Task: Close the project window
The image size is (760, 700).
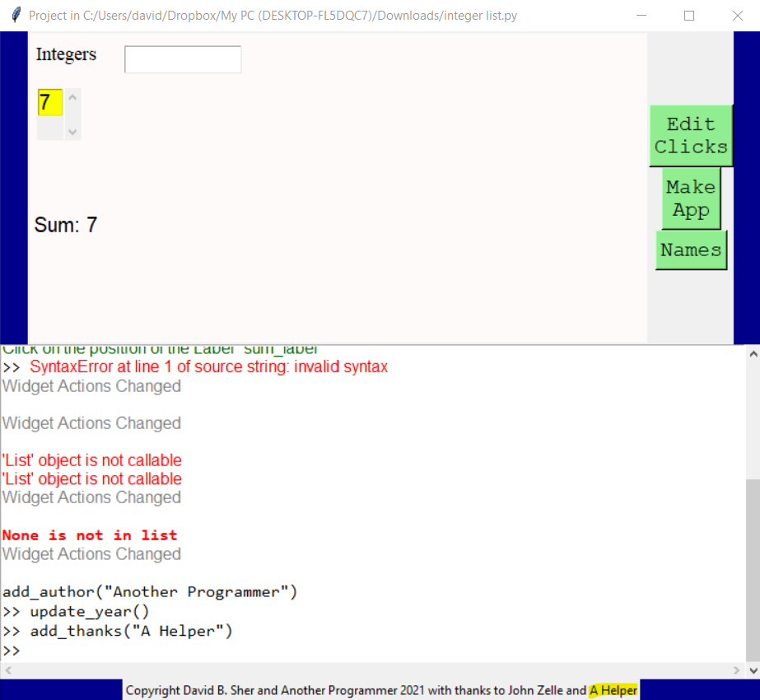Action: pyautogui.click(x=737, y=16)
